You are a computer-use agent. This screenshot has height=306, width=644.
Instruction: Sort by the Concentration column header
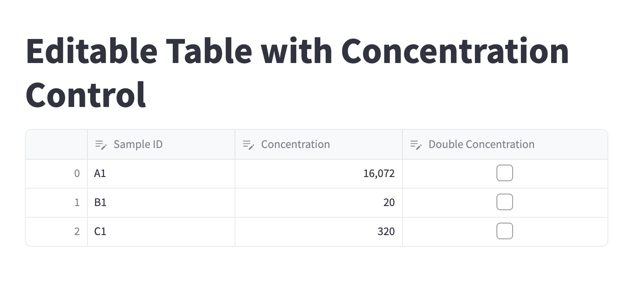pyautogui.click(x=295, y=144)
